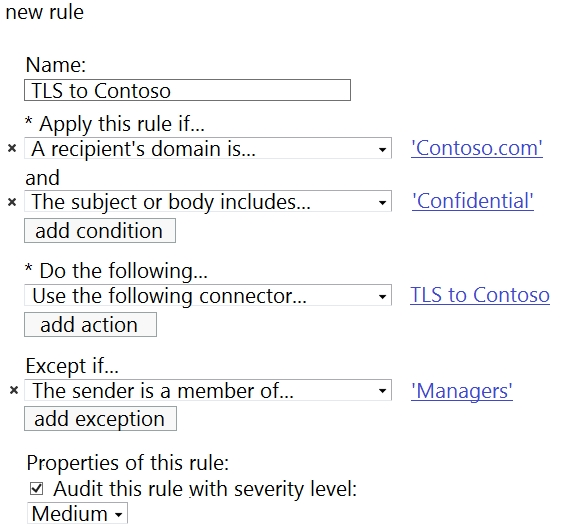Open the 'Contoso.com' domain link

477,148
